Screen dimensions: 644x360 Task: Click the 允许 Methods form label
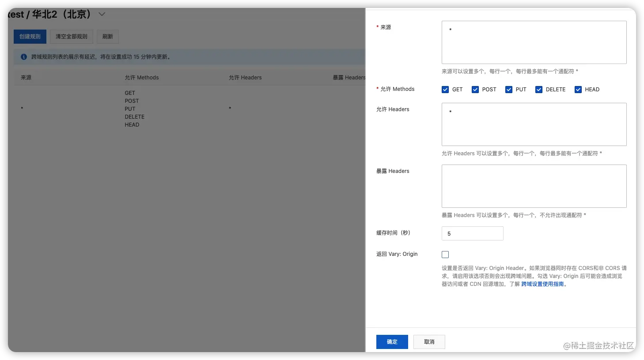tap(398, 89)
